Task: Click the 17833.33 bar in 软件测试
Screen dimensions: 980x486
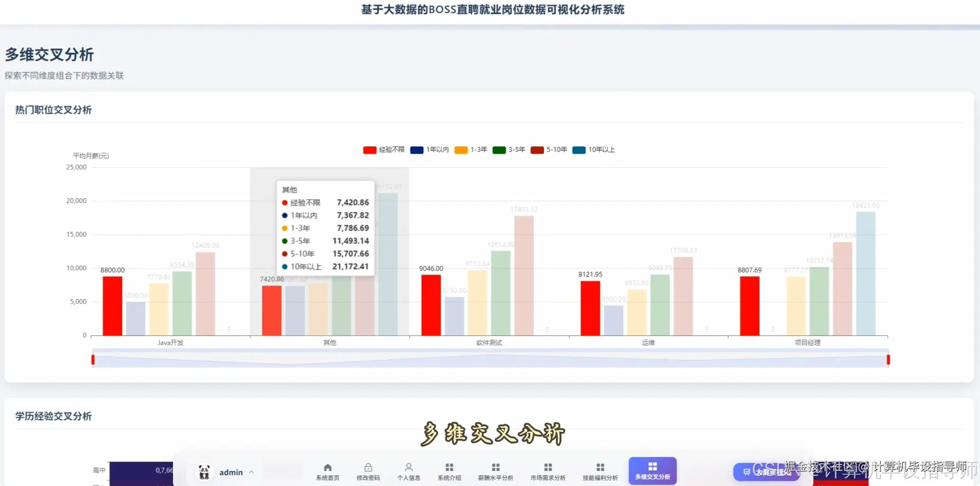Action: pyautogui.click(x=524, y=275)
